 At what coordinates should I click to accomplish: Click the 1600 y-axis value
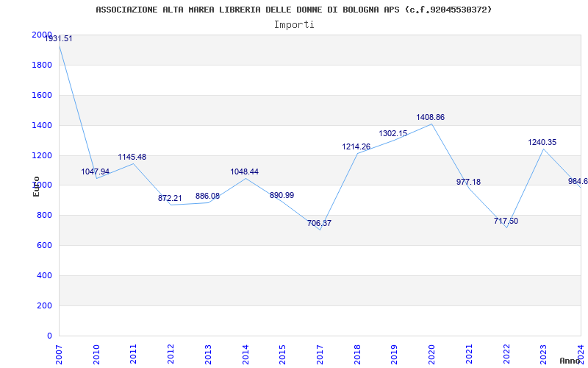click(x=42, y=95)
